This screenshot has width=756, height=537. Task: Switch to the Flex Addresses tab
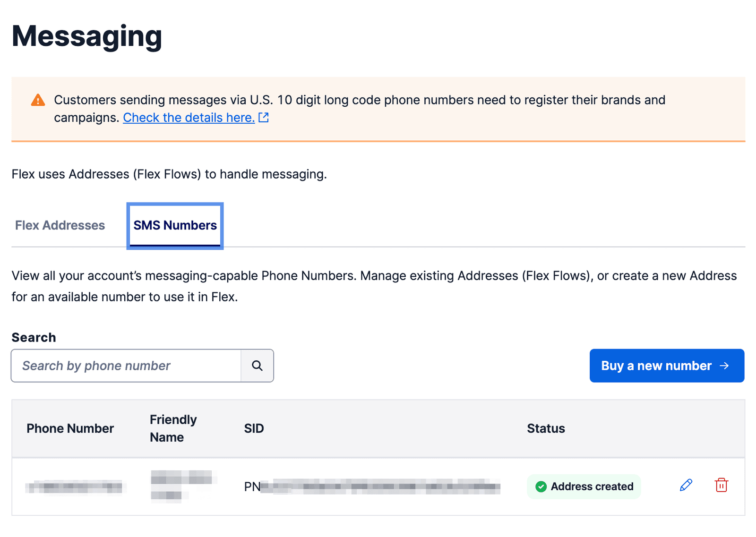[x=60, y=225]
